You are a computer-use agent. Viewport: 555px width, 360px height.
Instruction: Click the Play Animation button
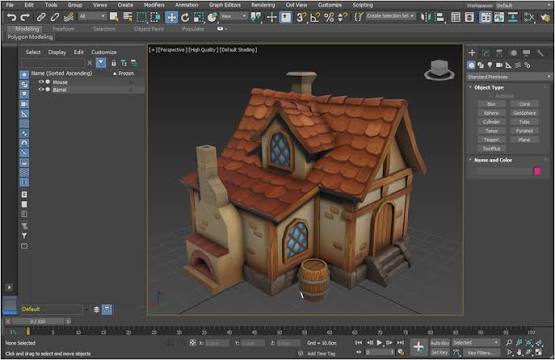coord(379,343)
